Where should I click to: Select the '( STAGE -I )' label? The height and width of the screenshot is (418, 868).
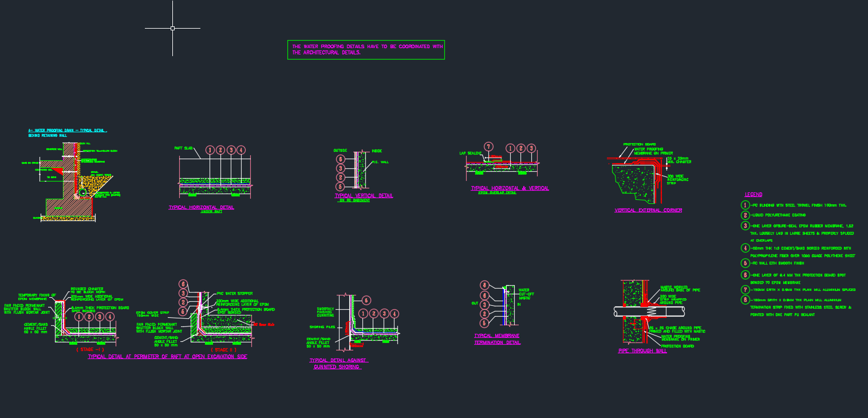pos(90,349)
